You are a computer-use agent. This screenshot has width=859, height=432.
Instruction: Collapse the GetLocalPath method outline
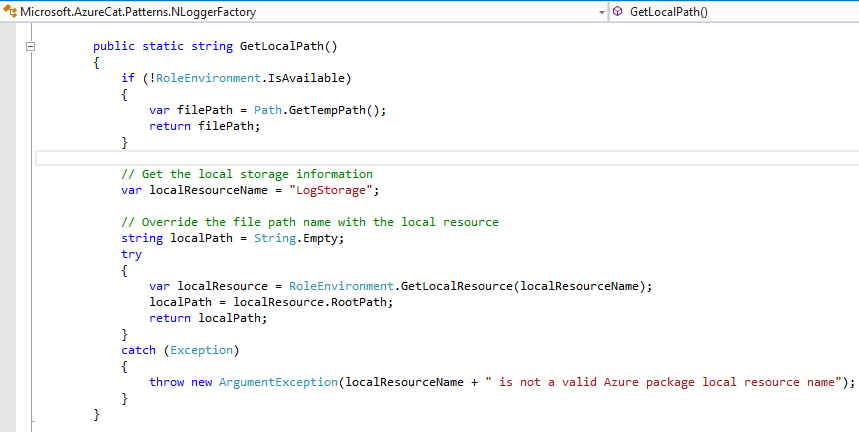(31, 47)
